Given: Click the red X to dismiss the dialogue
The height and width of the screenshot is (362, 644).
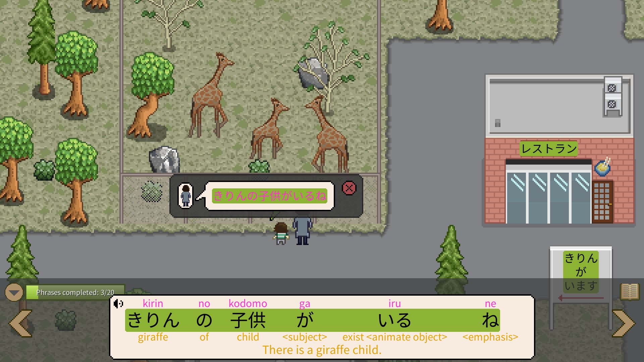Looking at the screenshot, I should 349,188.
